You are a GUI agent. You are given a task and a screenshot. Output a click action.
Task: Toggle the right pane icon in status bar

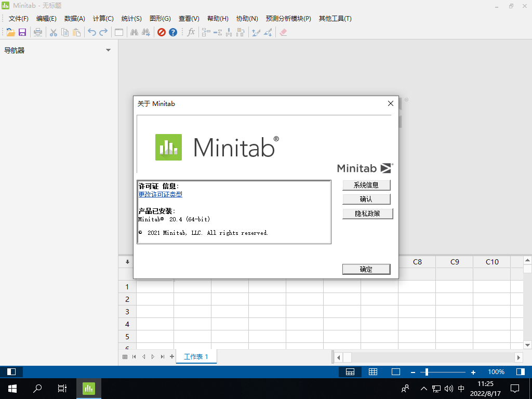pos(521,372)
